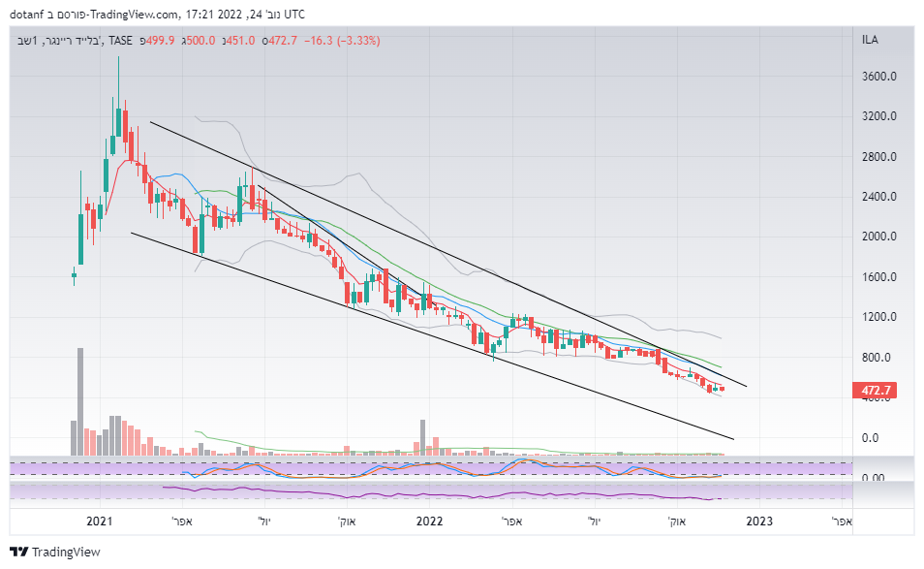Click the 2800.0 price axis label
The height and width of the screenshot is (569, 924).
[879, 156]
